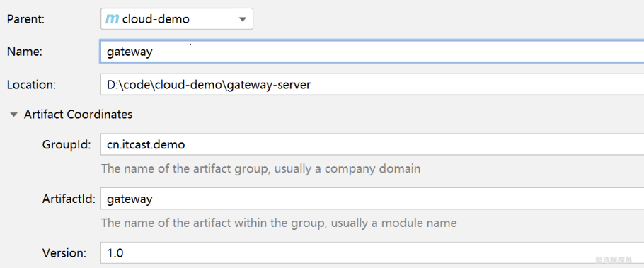The height and width of the screenshot is (268, 644).
Task: Click the faint watermark logo at bottom right
Action: coord(614,260)
